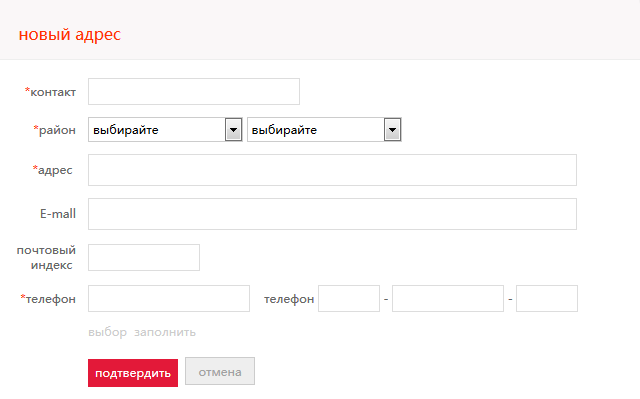This screenshot has height=399, width=640.
Task: Click the подтвердить red button
Action: 133,373
